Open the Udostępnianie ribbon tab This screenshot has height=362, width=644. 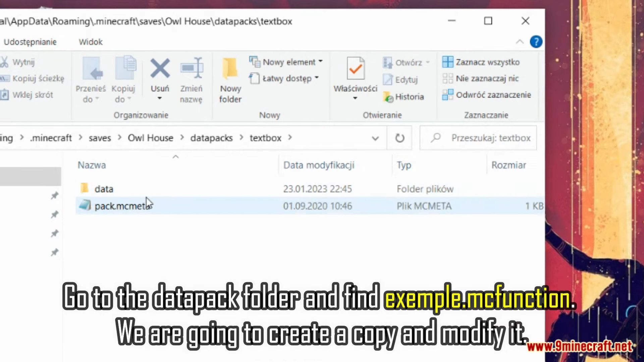(30, 42)
